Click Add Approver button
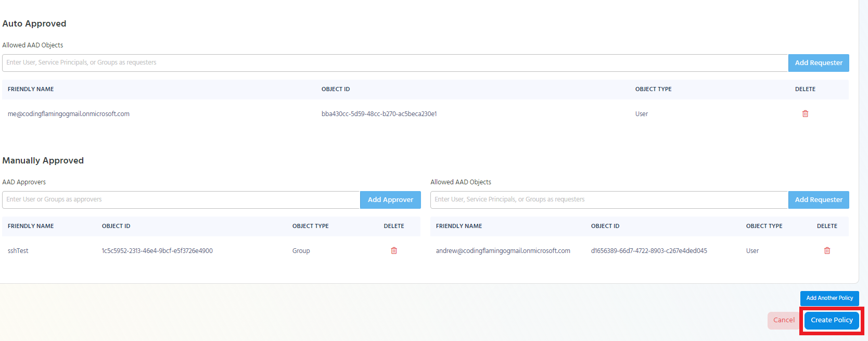The image size is (868, 341). 390,200
